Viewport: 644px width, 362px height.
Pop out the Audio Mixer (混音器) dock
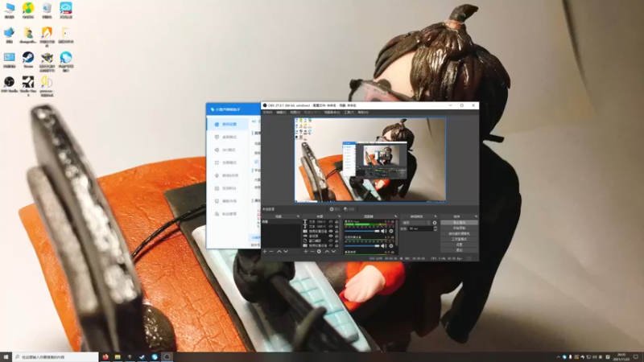click(395, 216)
